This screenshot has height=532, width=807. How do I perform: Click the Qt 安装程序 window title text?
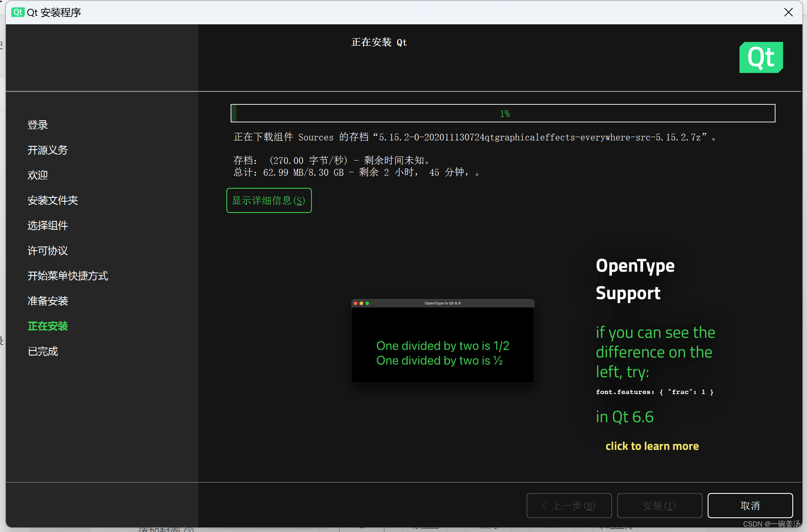[x=54, y=13]
